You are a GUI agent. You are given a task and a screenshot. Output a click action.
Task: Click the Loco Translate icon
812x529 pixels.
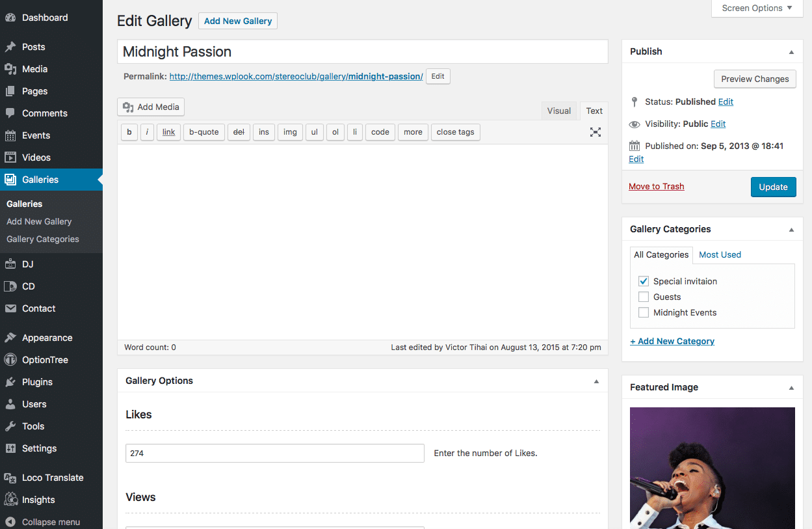10,478
